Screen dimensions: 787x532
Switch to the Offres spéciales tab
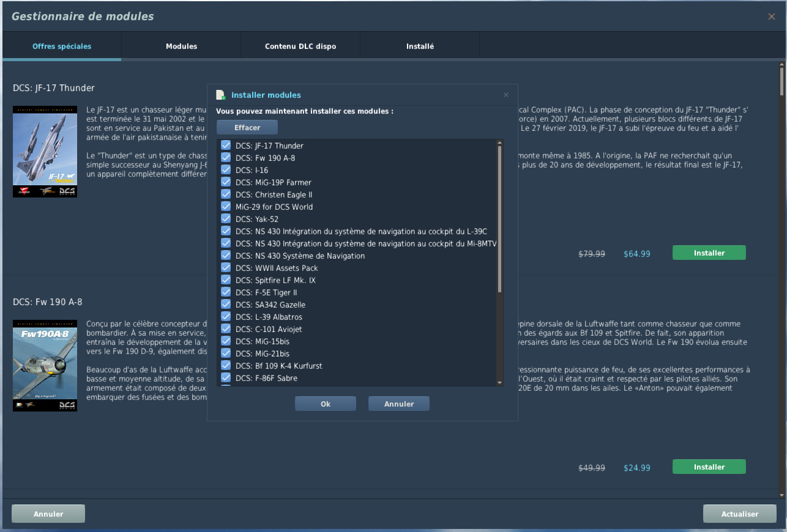(x=62, y=46)
